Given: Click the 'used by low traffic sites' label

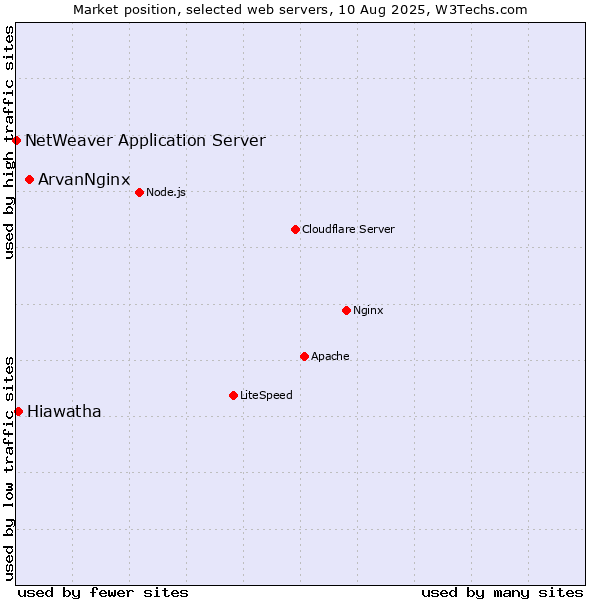Looking at the screenshot, I should coord(8,470).
